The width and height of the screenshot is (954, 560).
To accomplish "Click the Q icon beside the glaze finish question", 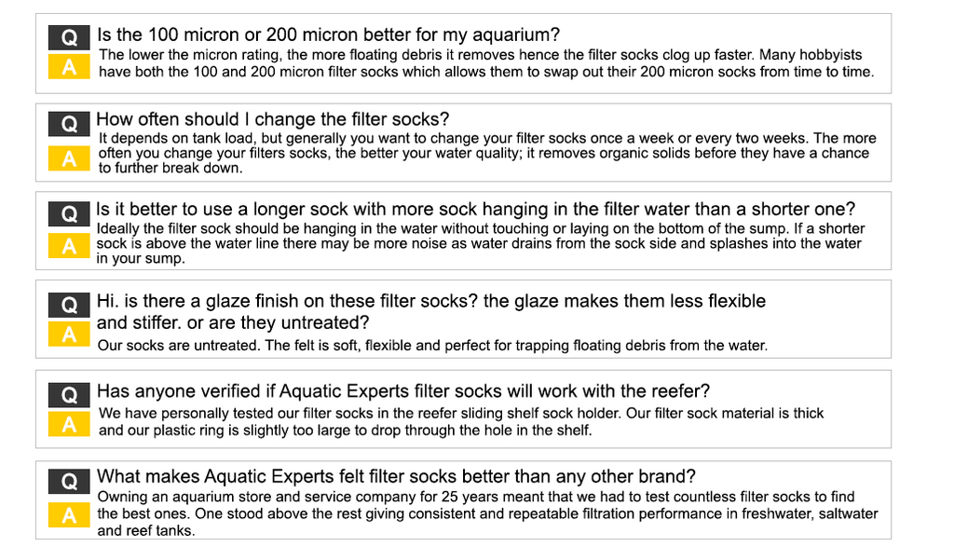I will pyautogui.click(x=69, y=305).
